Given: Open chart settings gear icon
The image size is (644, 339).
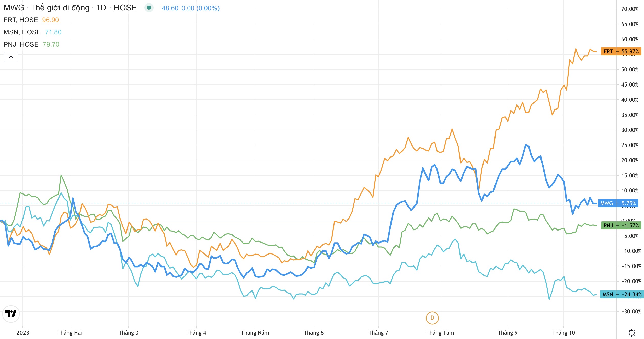Looking at the screenshot, I should pos(631,333).
